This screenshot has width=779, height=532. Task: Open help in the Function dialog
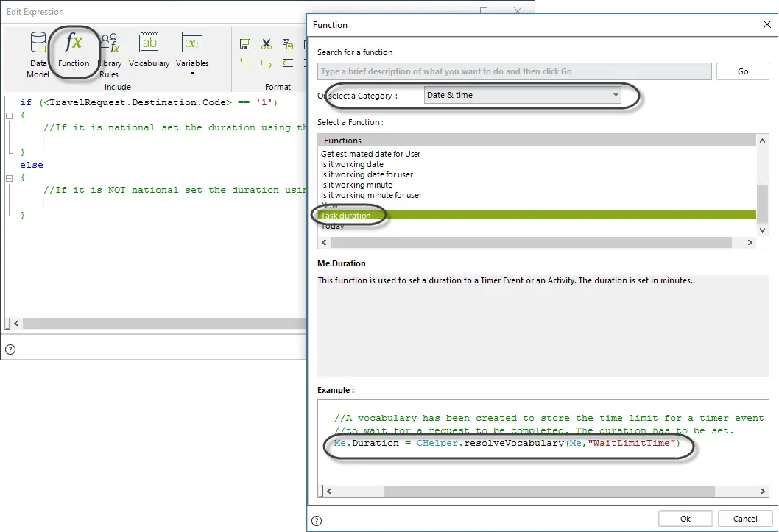pos(317,520)
